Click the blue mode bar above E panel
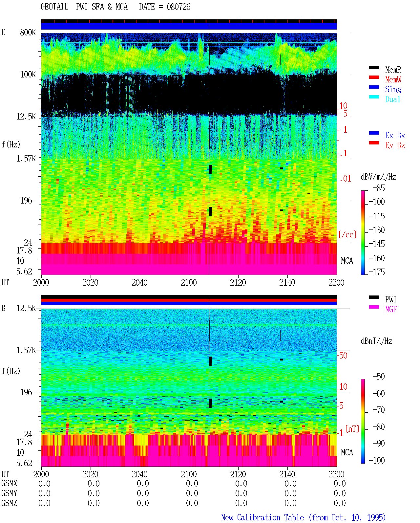Screen dimensions: 420x523 tap(189, 26)
